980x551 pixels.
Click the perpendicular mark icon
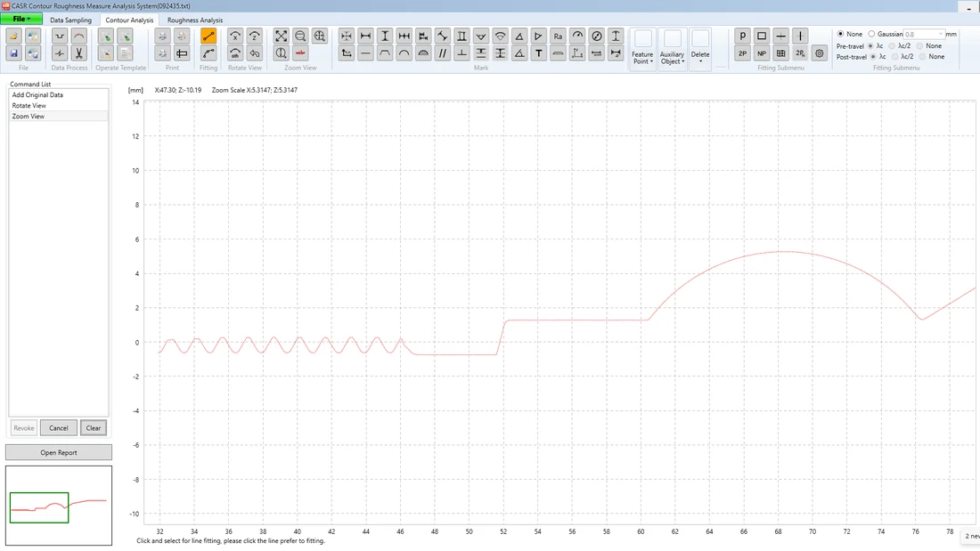pos(461,53)
